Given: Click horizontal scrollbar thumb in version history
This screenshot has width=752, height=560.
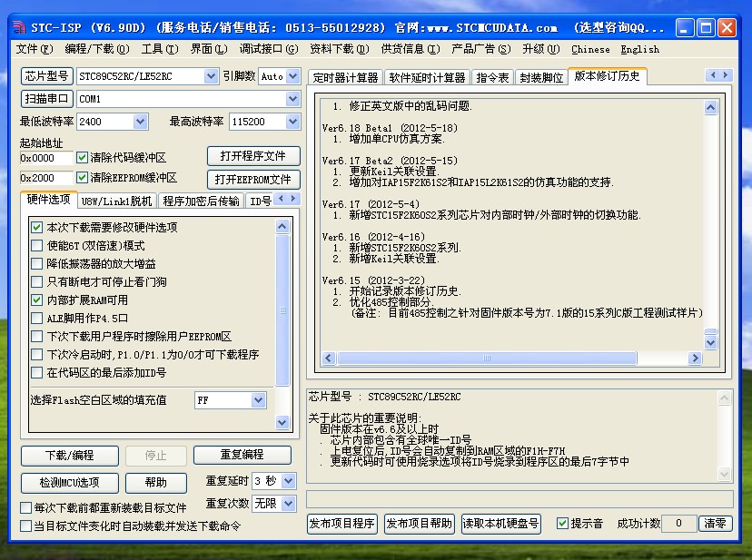Looking at the screenshot, I should [x=487, y=358].
